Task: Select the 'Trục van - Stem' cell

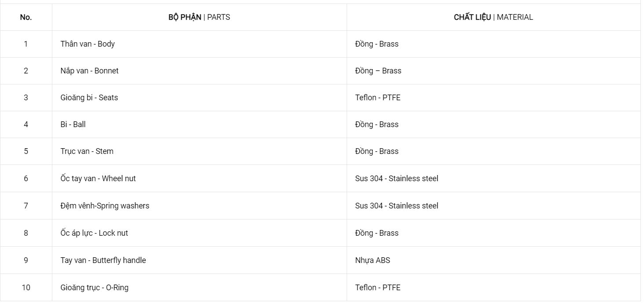Action: tap(199, 151)
